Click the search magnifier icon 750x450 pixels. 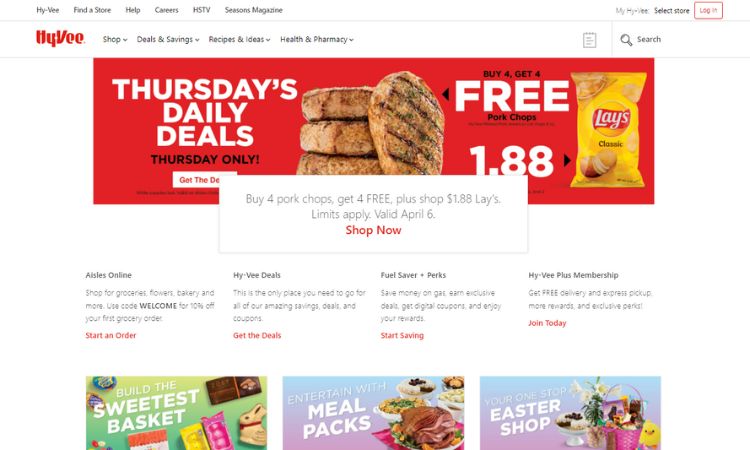[626, 40]
